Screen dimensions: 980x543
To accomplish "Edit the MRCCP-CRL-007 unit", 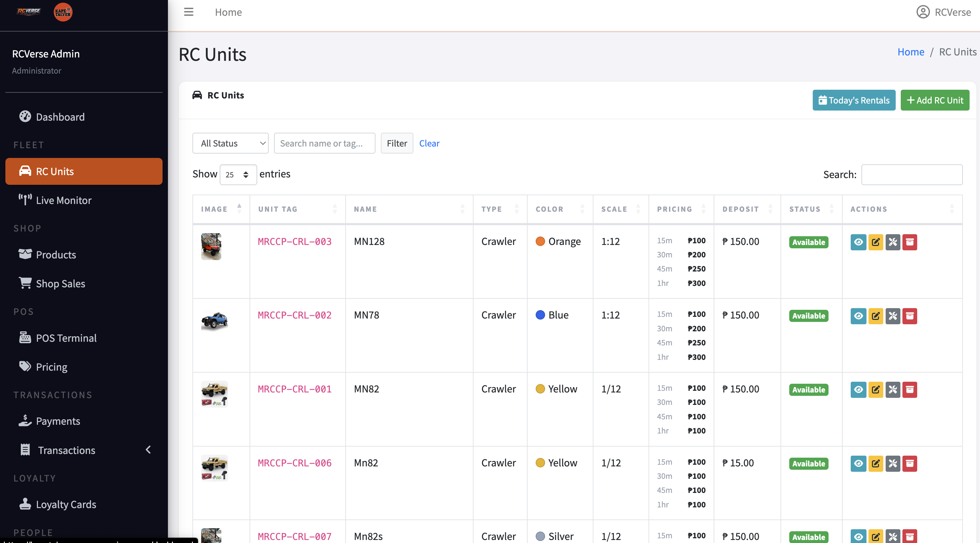I will 875,537.
